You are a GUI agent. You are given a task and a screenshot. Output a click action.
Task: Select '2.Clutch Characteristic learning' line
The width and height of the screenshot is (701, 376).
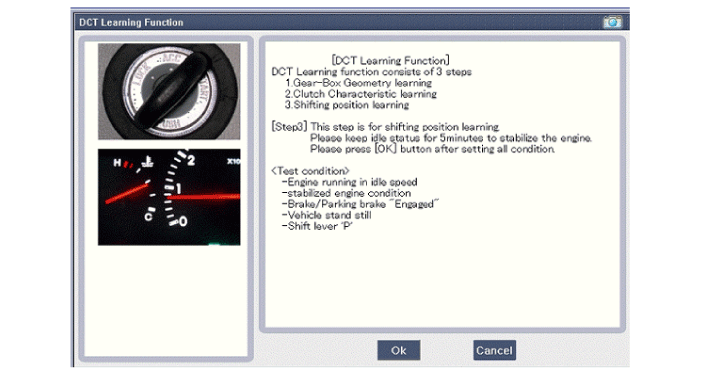(x=361, y=94)
